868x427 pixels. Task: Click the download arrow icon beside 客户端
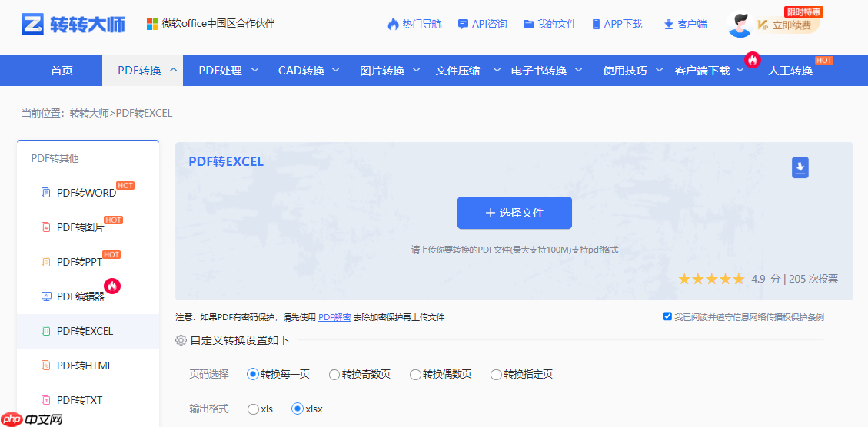[x=668, y=24]
